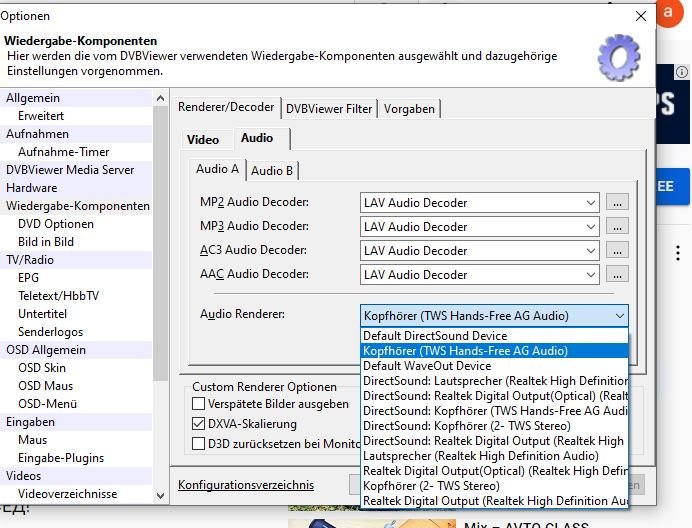Select Aufnahme-Timer in the settings tree
Screen dimensions: 692x528
point(63,152)
